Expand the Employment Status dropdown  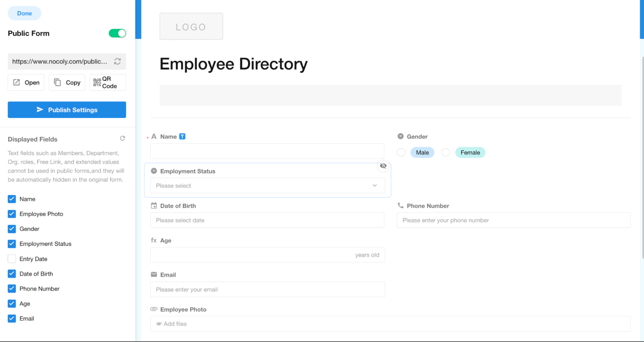267,186
